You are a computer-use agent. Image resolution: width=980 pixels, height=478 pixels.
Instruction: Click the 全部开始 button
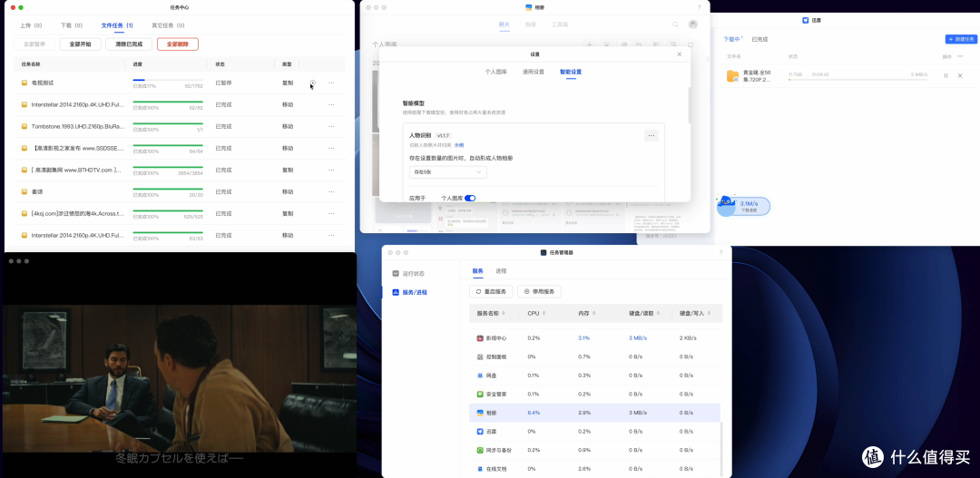80,44
